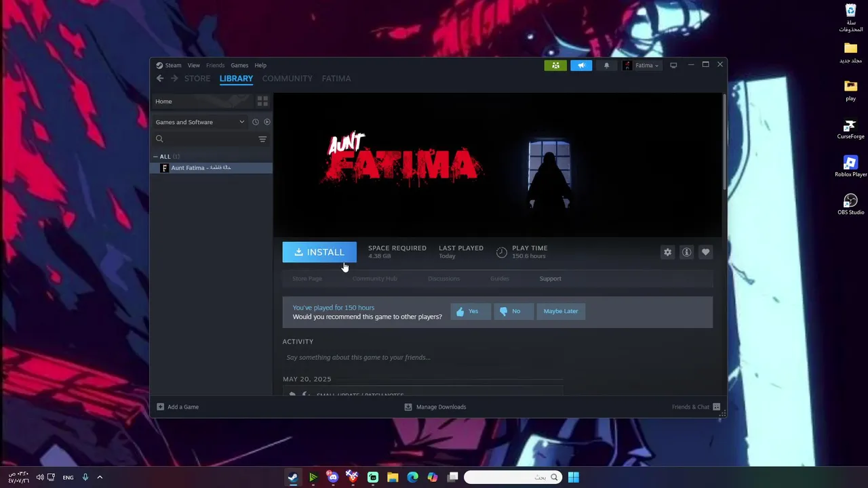
Task: Open the Store Page link
Action: tap(307, 279)
